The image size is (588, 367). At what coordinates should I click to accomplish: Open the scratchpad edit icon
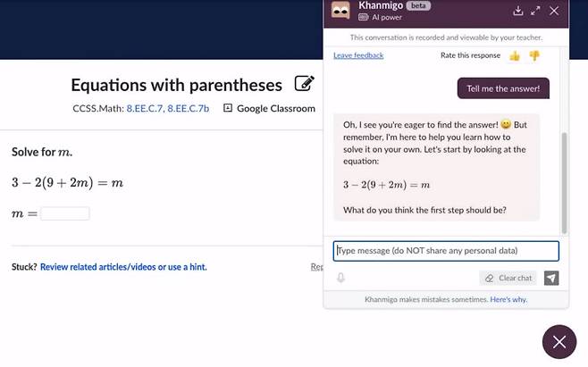pyautogui.click(x=304, y=85)
